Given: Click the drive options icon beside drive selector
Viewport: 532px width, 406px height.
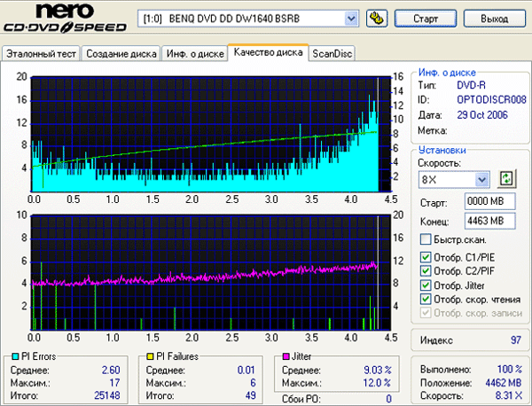Looking at the screenshot, I should (x=377, y=18).
